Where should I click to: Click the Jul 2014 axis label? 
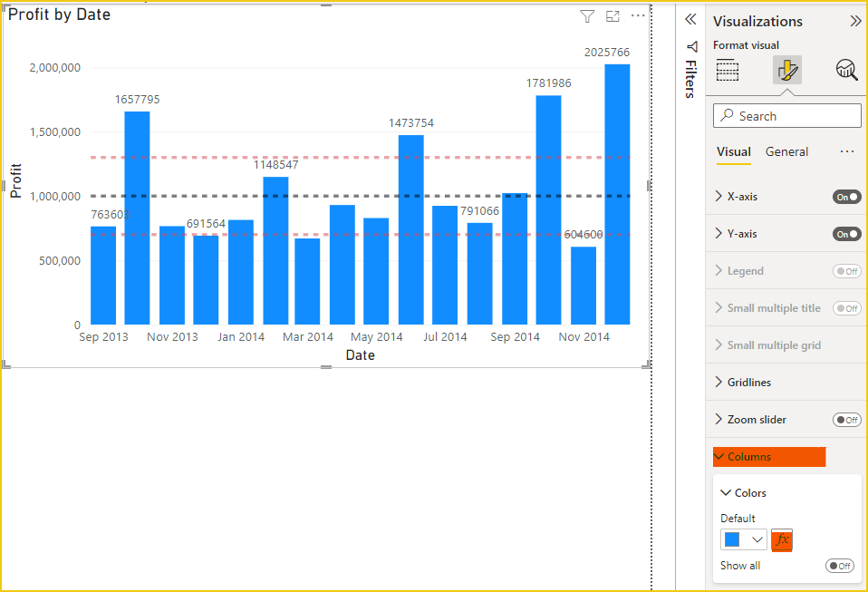445,336
